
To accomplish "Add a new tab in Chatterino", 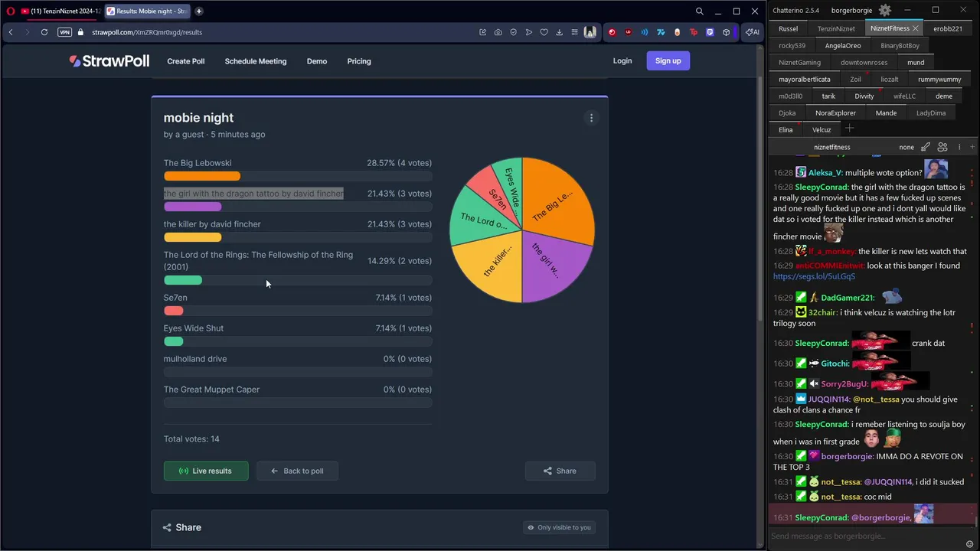I will tap(849, 129).
